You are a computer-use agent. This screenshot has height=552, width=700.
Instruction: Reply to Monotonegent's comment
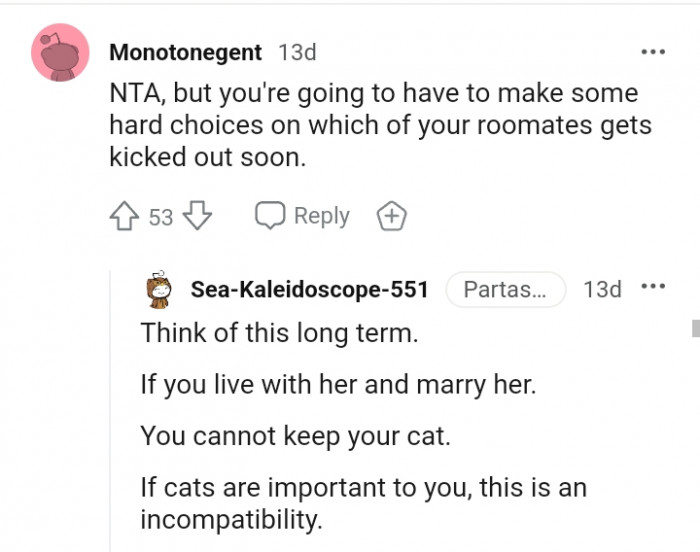pyautogui.click(x=302, y=216)
